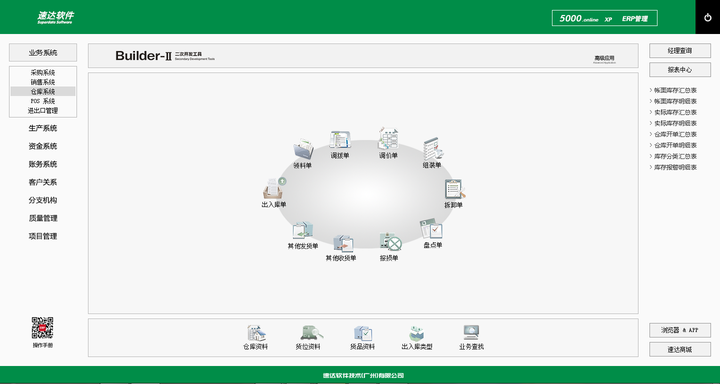Click the 速达商城 button
This screenshot has height=384, width=720.
click(680, 350)
